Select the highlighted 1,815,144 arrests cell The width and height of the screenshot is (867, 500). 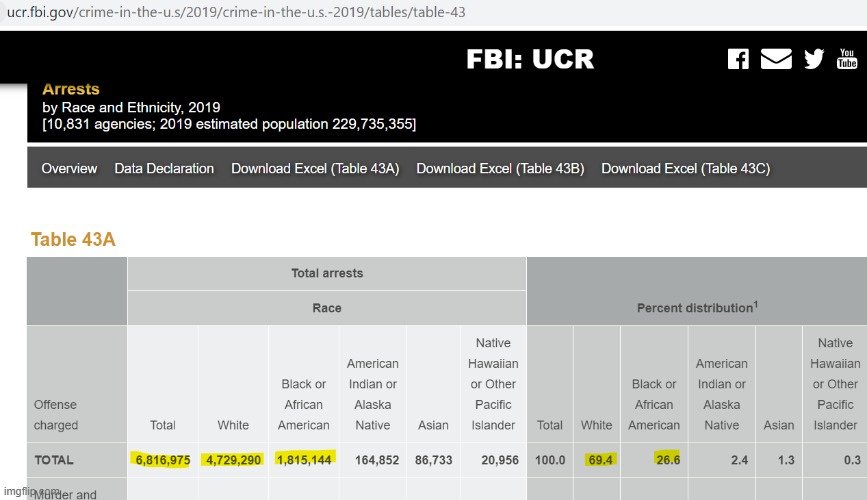click(x=304, y=459)
